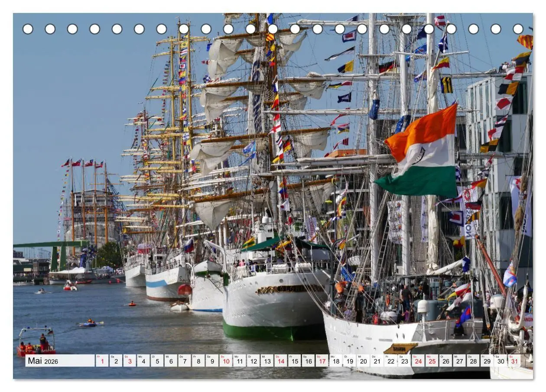The image size is (546, 392).
Task: Choose day 23 in the calendar strip
Action: click(405, 361)
